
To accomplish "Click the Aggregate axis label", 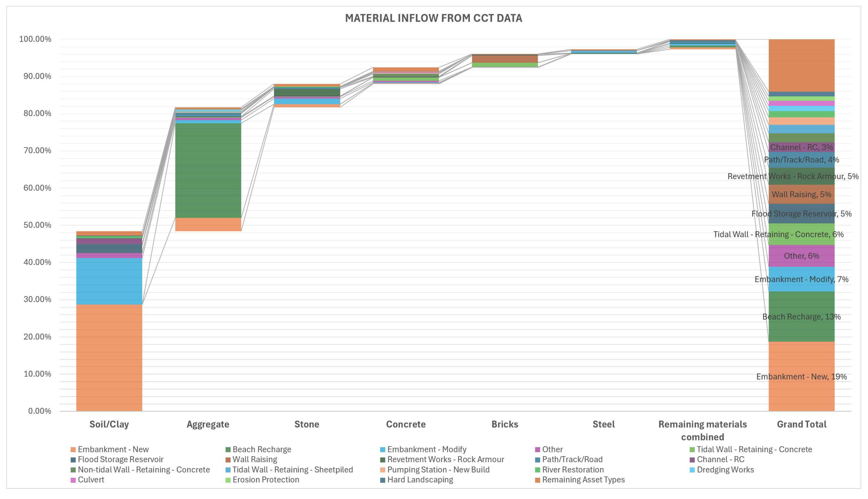I will point(208,424).
